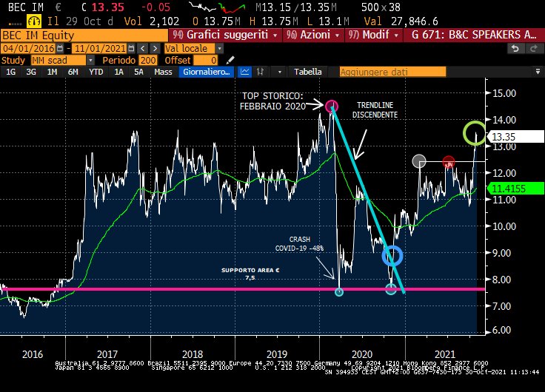Toggle the 1A time range
This screenshot has width=545, height=392.
118,72
